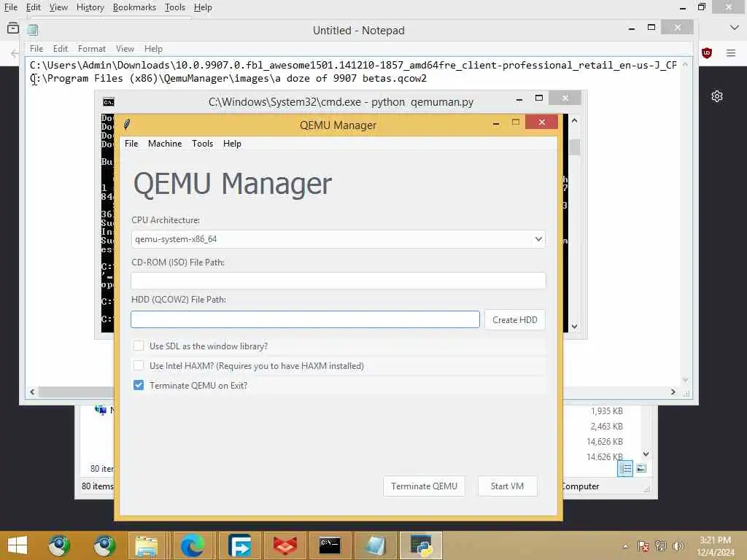
Task: Switch Explorer to large icons view
Action: pyautogui.click(x=641, y=469)
